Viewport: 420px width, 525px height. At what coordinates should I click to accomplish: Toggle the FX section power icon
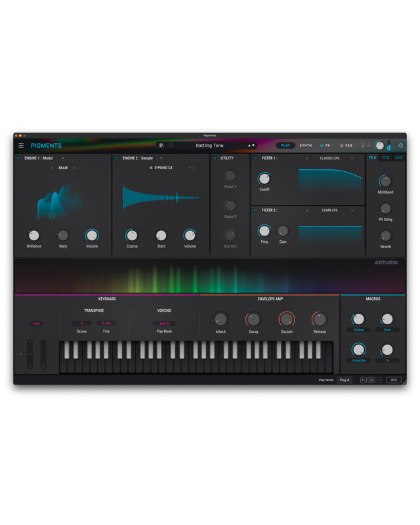[x=322, y=146]
